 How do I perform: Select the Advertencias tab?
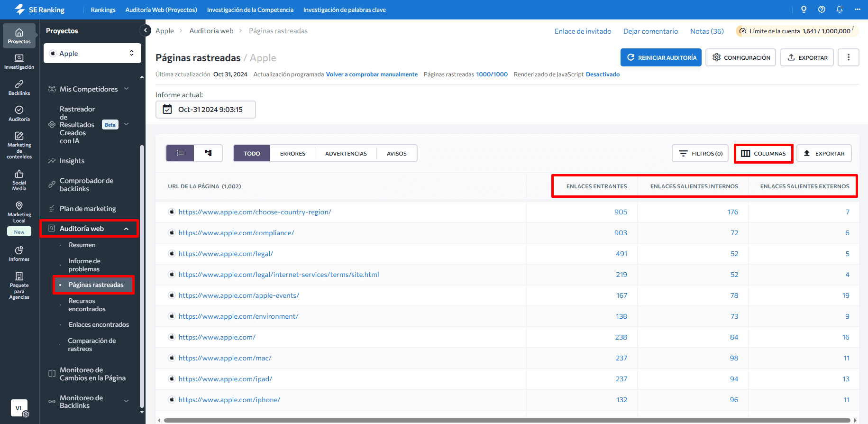click(346, 153)
